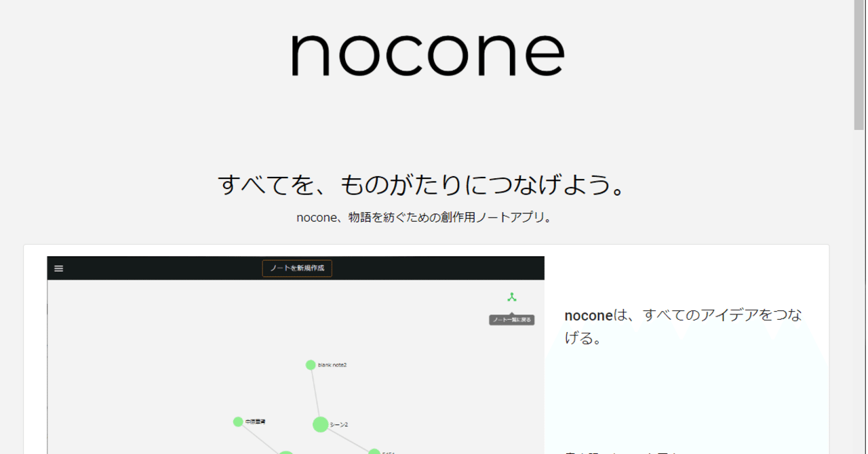Click the ノート一覧に戻る tooltip label
The height and width of the screenshot is (454, 868).
click(512, 320)
